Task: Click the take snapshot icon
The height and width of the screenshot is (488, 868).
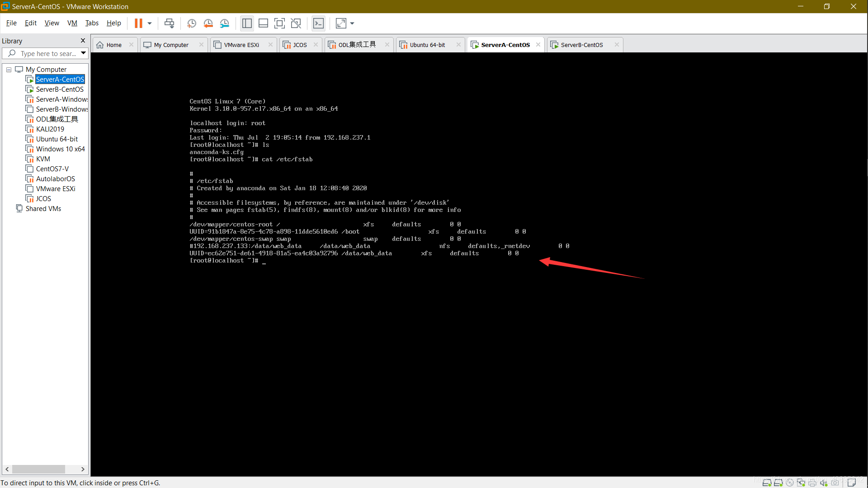Action: click(x=191, y=23)
